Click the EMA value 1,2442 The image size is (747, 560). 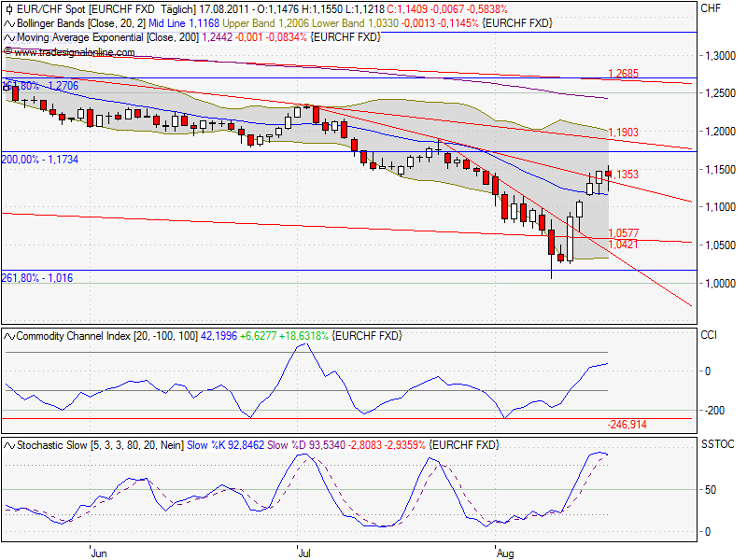coord(218,37)
